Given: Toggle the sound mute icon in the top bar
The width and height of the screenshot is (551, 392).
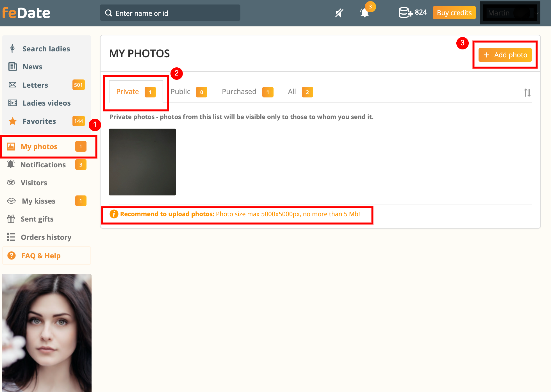Looking at the screenshot, I should click(x=339, y=13).
